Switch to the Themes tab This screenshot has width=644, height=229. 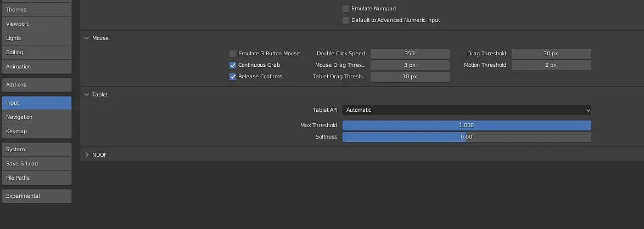[36, 9]
